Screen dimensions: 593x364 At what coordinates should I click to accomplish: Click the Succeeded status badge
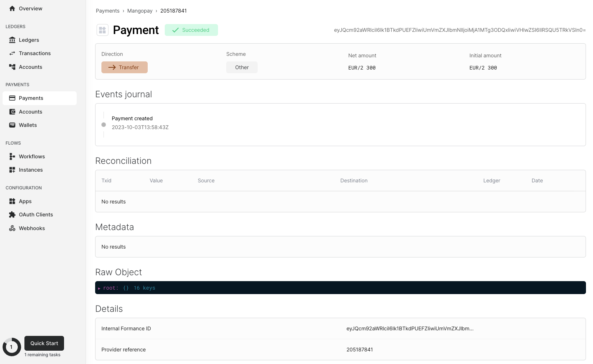coord(191,30)
